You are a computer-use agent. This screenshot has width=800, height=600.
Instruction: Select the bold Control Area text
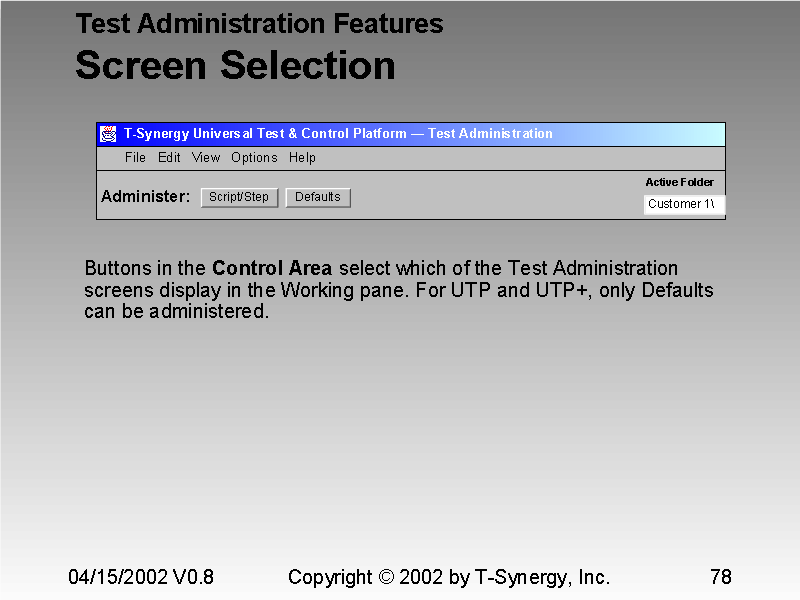click(272, 268)
